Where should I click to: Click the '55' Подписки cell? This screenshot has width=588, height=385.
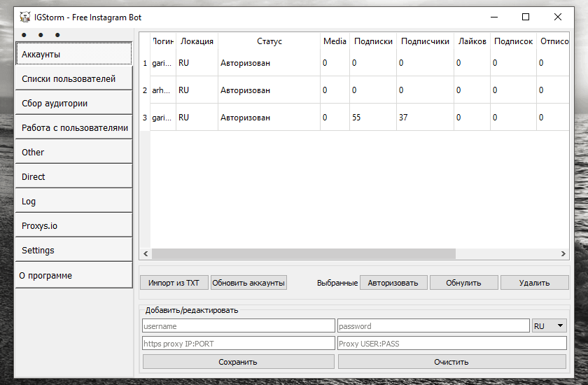pos(373,118)
